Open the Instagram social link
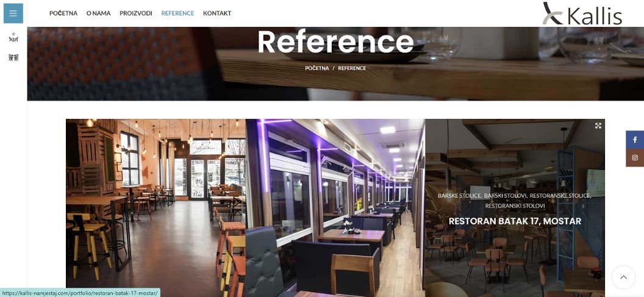The height and width of the screenshot is (297, 644). pyautogui.click(x=635, y=158)
